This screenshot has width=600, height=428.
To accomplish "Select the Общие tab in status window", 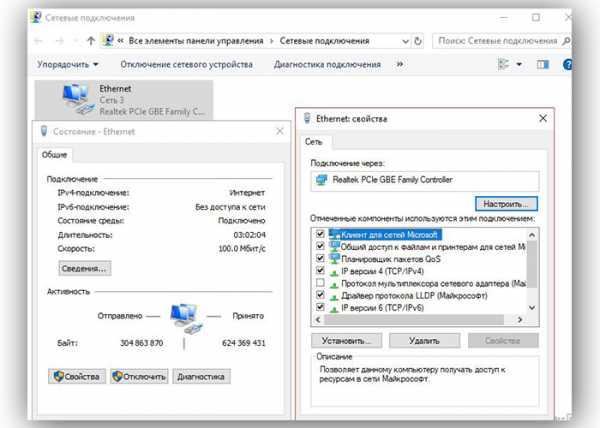I will (x=54, y=155).
